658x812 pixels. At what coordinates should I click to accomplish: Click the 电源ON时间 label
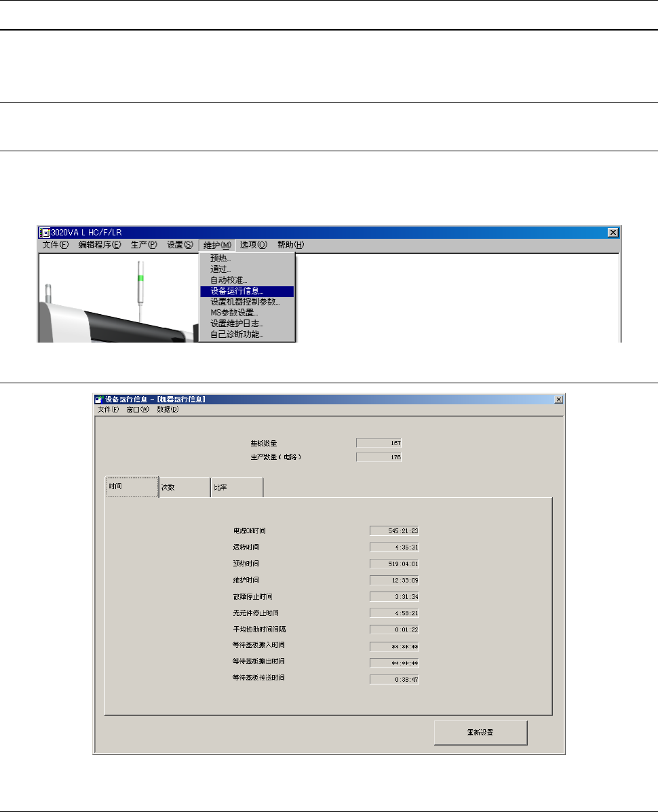tap(250, 530)
